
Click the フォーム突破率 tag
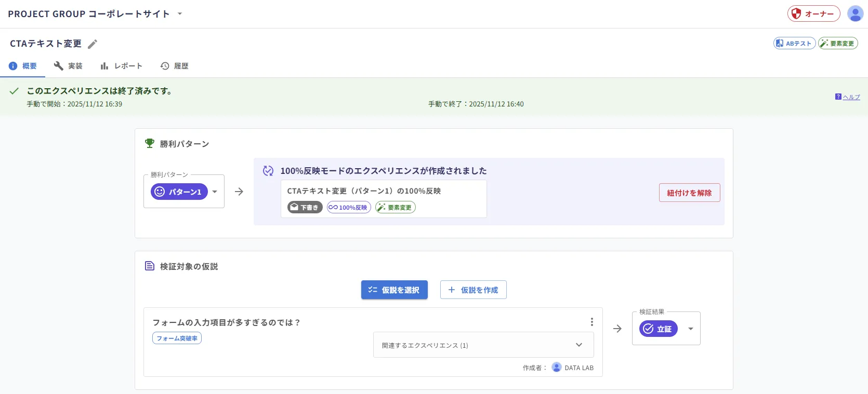177,338
